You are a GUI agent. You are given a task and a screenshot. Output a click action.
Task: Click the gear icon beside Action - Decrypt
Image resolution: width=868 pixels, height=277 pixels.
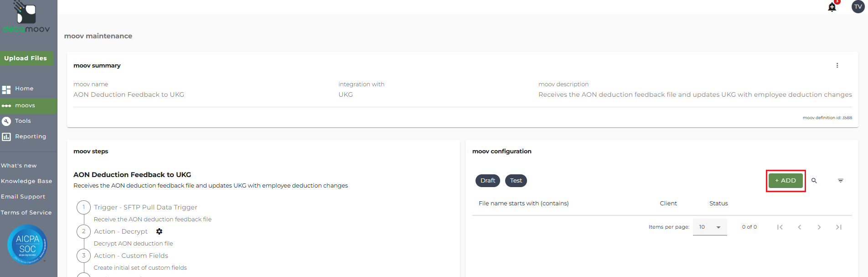[x=159, y=231]
